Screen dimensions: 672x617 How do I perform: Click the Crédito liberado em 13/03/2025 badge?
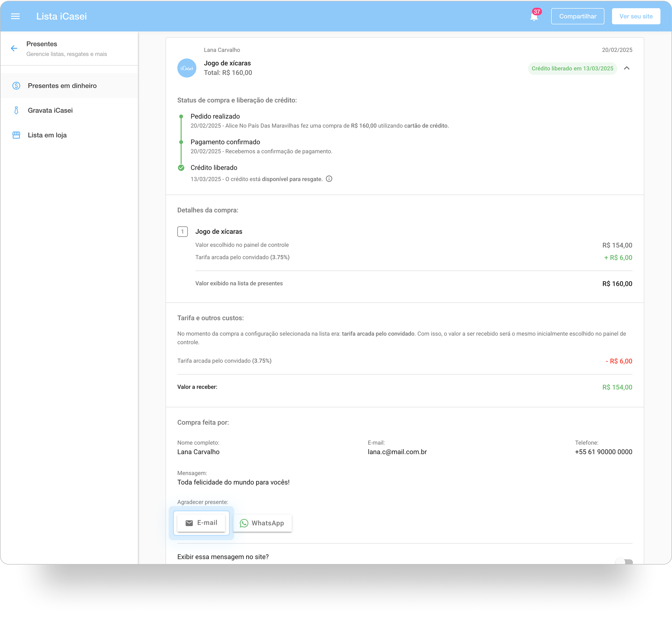572,68
